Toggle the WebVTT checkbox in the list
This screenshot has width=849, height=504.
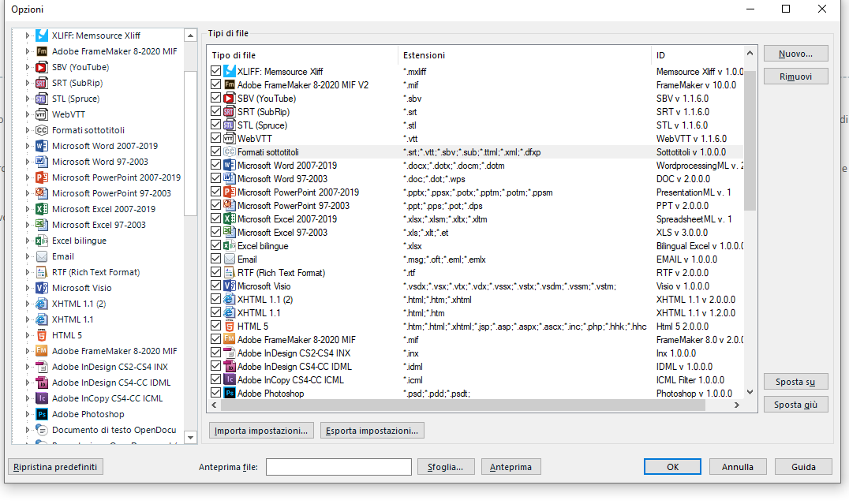[216, 138]
